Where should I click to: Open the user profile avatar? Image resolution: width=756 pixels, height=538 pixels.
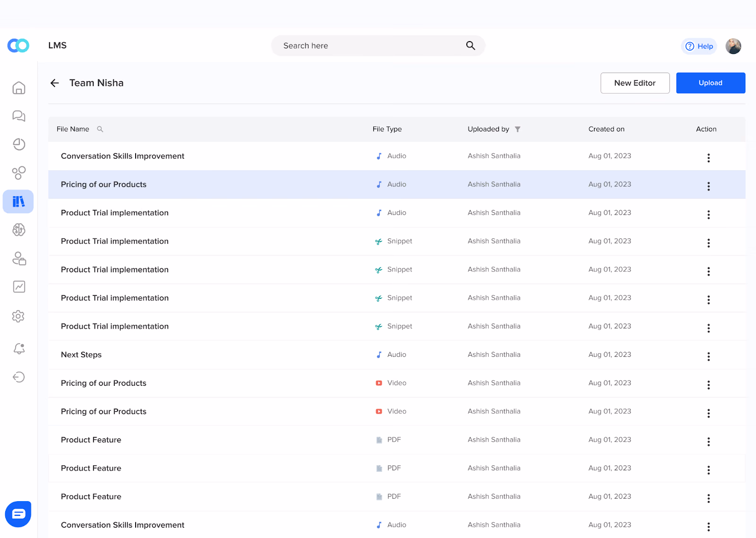click(733, 46)
